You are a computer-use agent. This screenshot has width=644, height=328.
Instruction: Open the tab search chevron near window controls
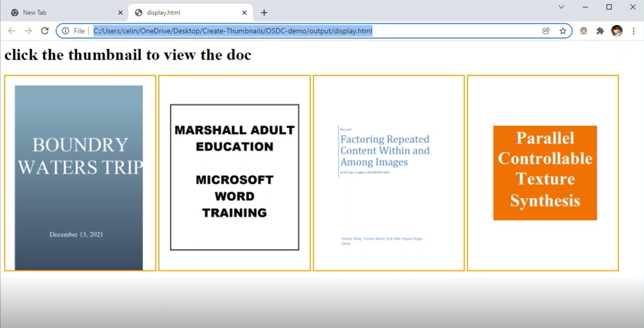coord(561,7)
